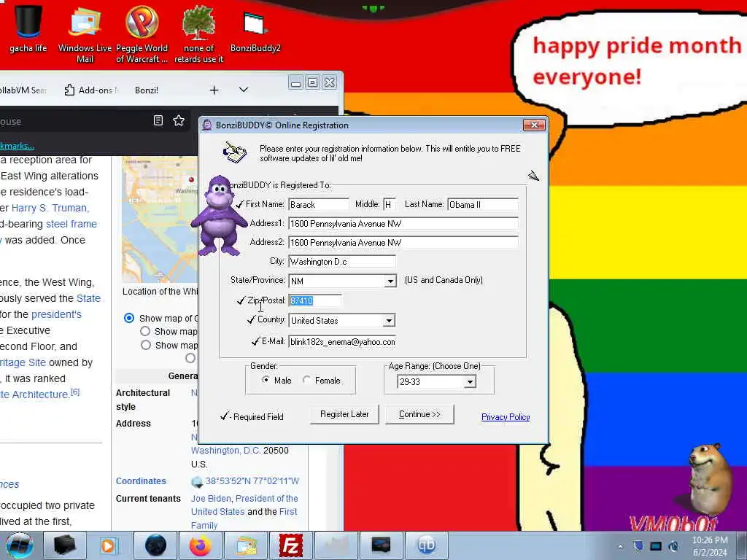Click the purple Bonzi gorilla character
The image size is (747, 560).
pyautogui.click(x=219, y=215)
